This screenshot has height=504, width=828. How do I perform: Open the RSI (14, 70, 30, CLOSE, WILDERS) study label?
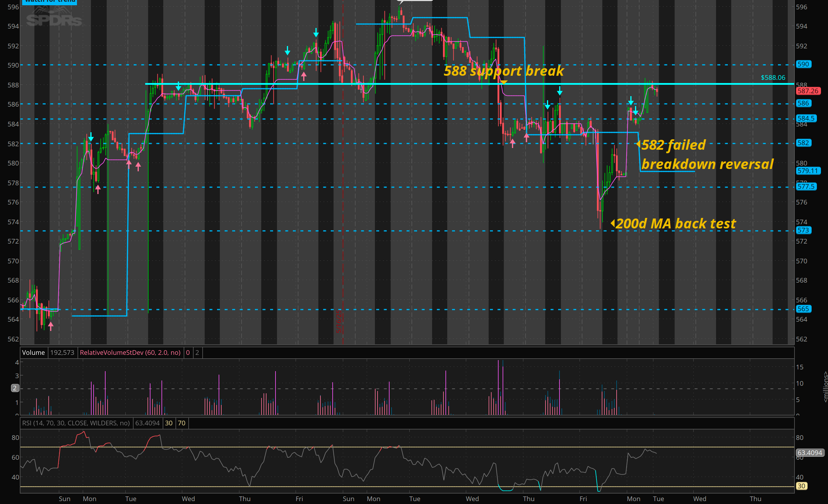click(x=76, y=423)
